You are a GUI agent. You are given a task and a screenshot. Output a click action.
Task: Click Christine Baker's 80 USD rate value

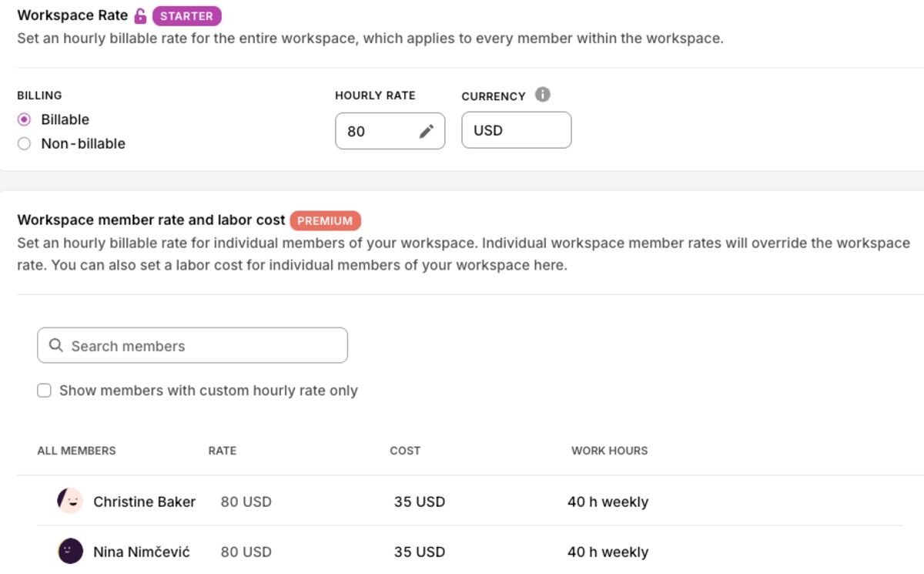(244, 501)
